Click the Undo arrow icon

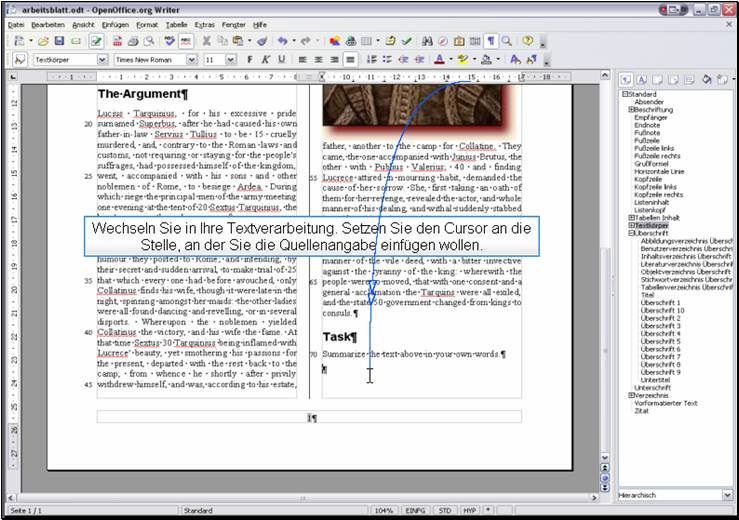[283, 41]
